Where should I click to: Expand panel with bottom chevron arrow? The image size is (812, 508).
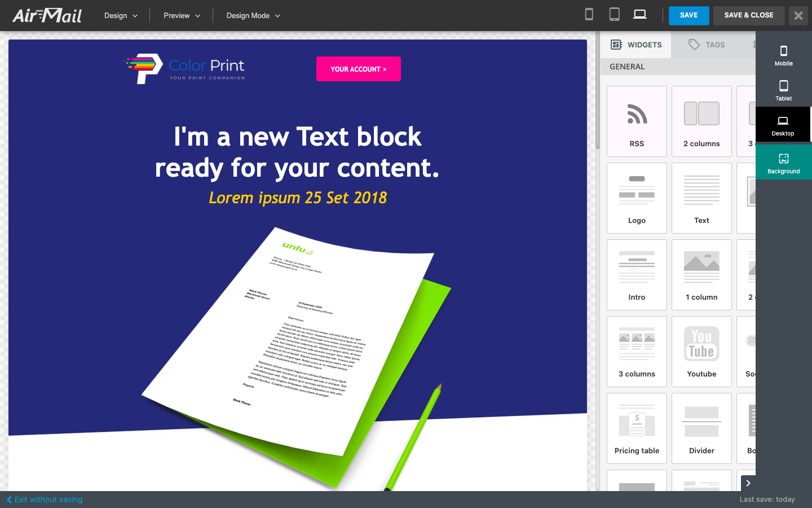(748, 483)
